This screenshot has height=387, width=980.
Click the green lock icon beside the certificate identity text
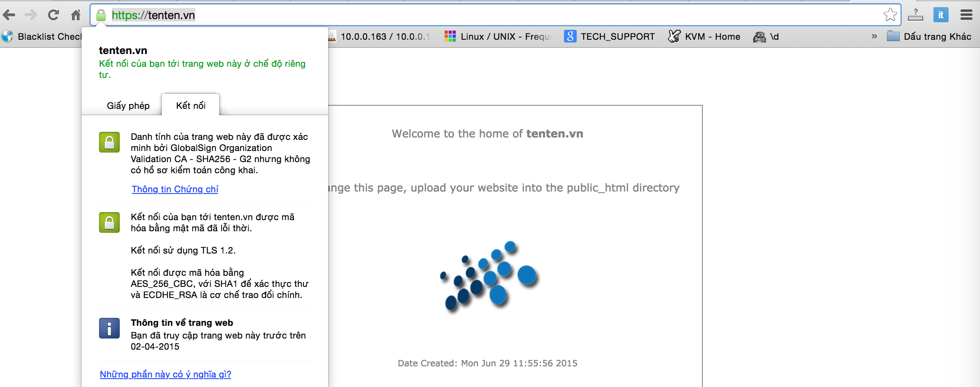pyautogui.click(x=109, y=142)
